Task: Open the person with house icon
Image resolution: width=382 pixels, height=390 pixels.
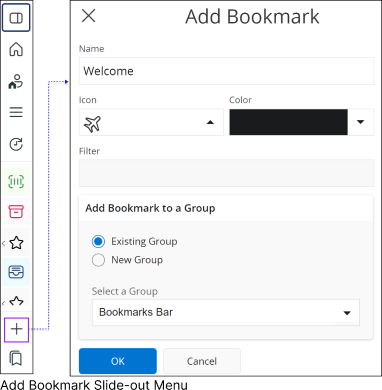Action: [16, 82]
